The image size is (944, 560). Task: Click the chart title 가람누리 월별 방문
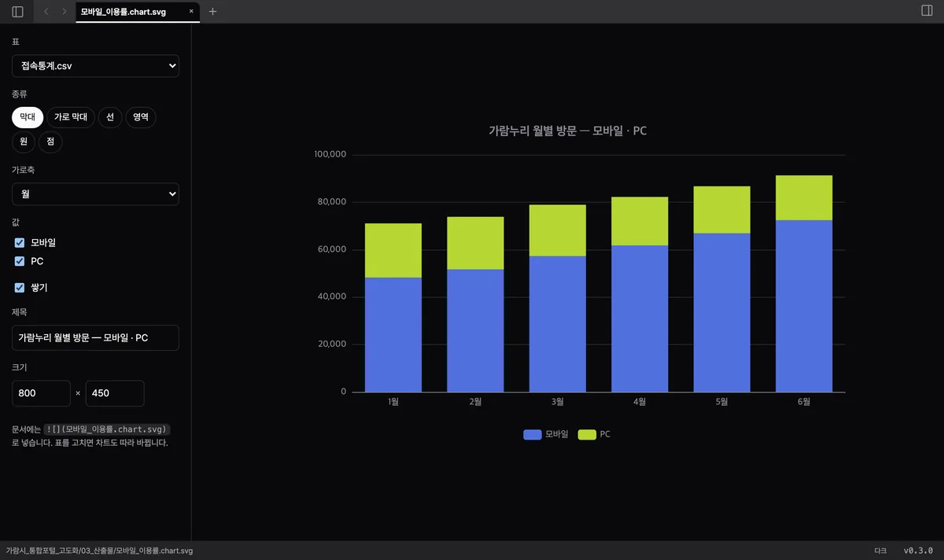pyautogui.click(x=568, y=131)
